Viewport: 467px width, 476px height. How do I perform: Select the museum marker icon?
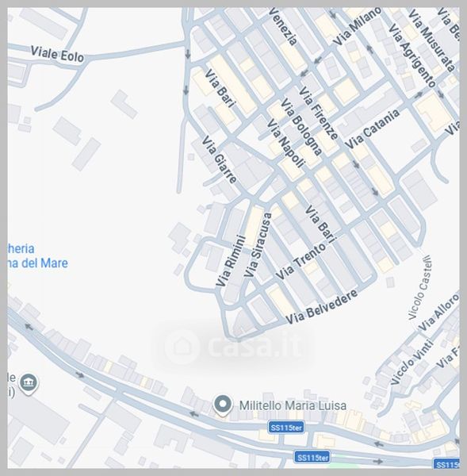coord(29,384)
